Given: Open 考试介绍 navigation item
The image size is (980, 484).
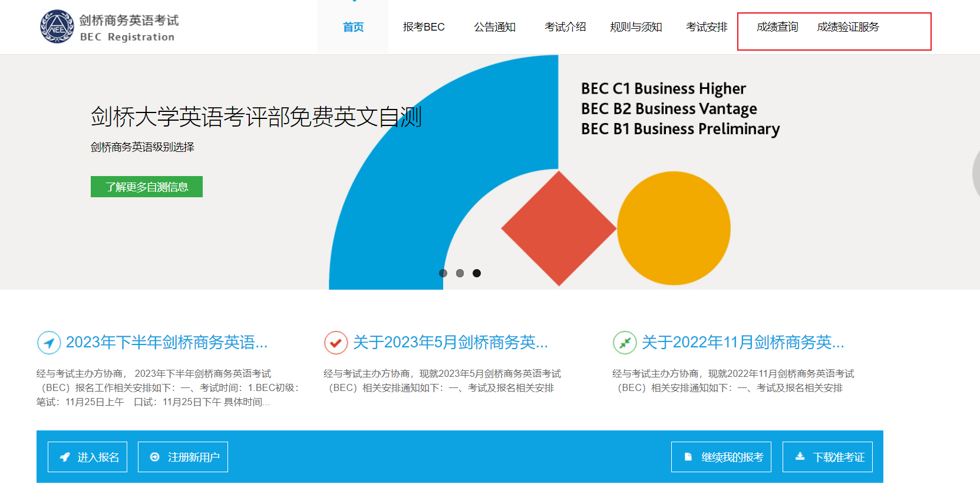Looking at the screenshot, I should tap(565, 27).
